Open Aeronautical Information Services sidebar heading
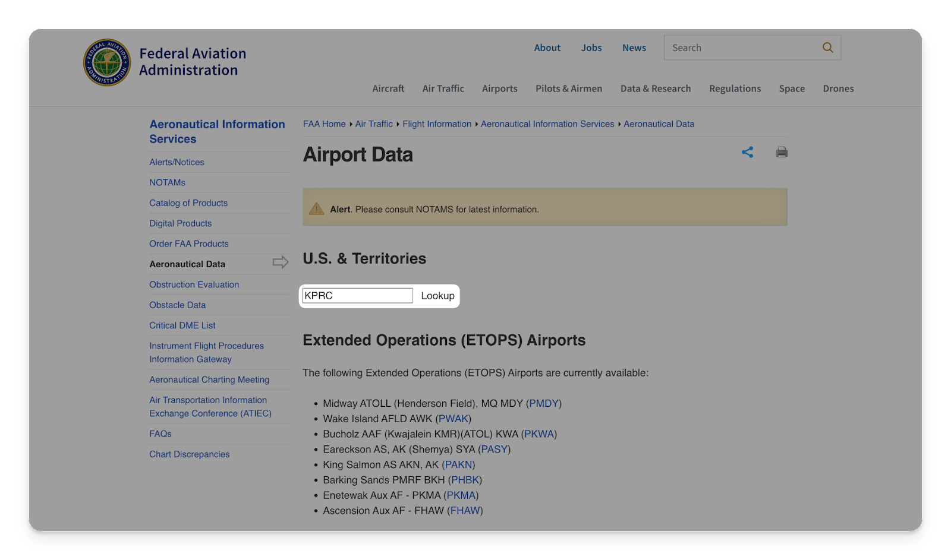 (x=217, y=131)
